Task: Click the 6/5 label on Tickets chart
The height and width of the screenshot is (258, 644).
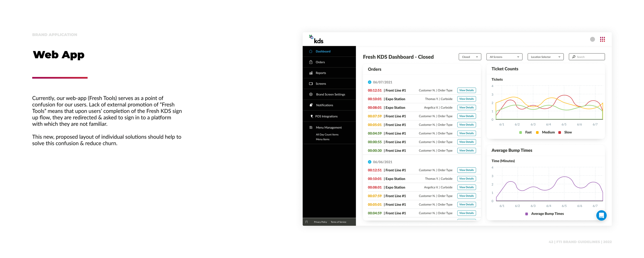Action: pos(564,124)
